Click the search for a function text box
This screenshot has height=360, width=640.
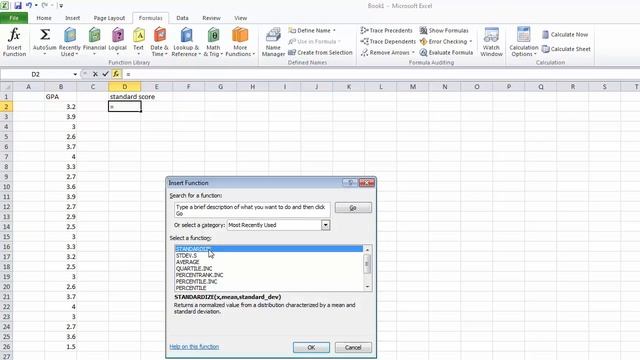pyautogui.click(x=252, y=210)
